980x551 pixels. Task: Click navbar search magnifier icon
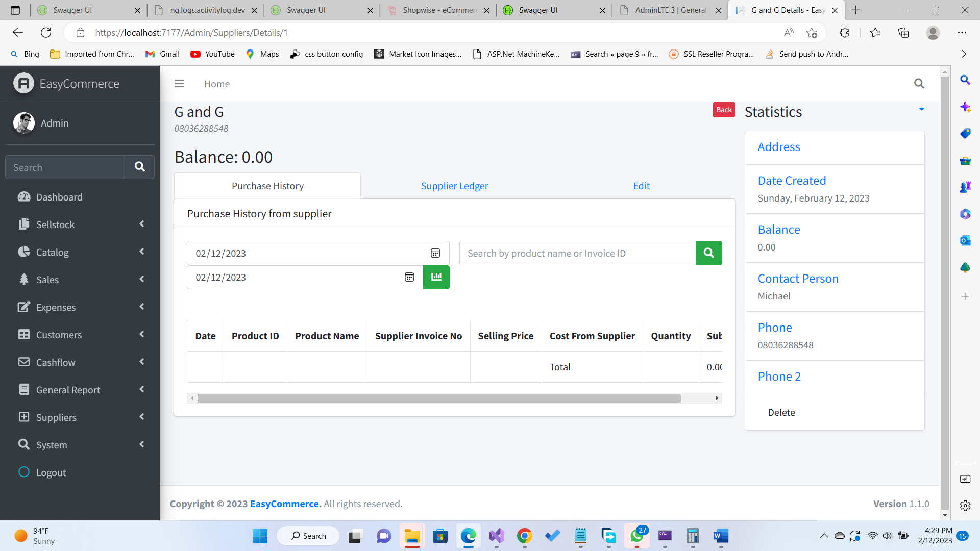[919, 84]
